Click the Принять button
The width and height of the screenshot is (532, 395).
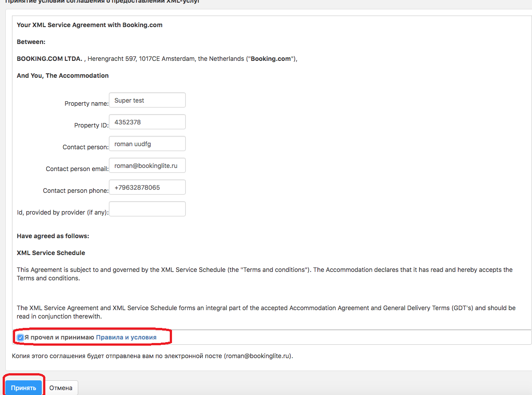point(24,387)
